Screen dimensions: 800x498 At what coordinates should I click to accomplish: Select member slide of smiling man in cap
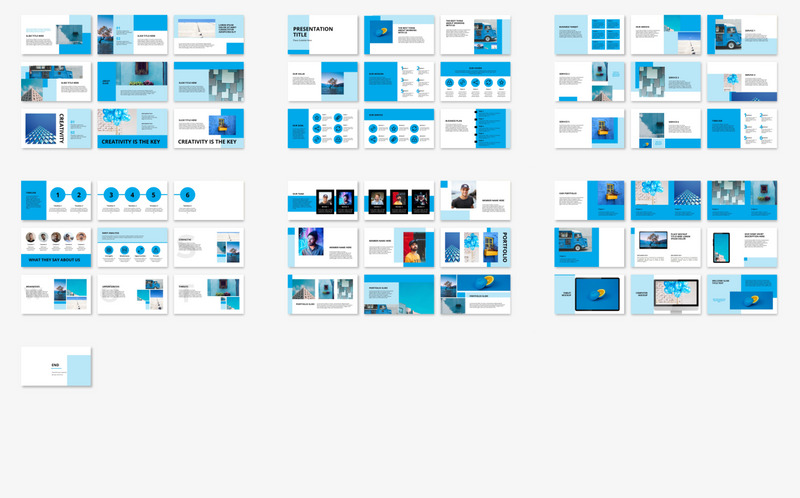tap(476, 201)
